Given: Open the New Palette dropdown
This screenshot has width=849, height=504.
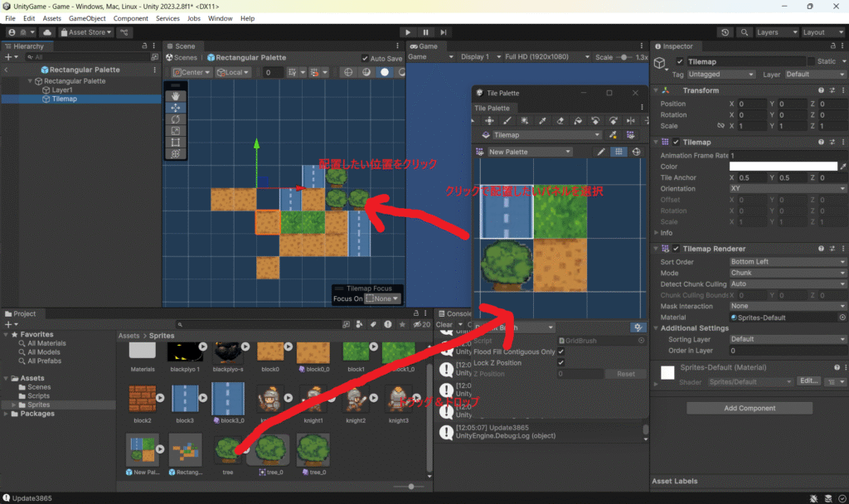Looking at the screenshot, I should coord(529,153).
